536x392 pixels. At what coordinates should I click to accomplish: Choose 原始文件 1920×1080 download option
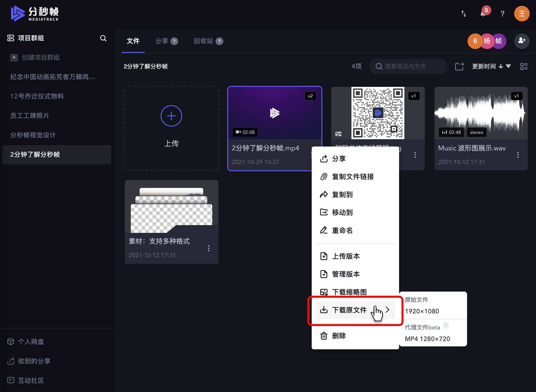pos(422,306)
